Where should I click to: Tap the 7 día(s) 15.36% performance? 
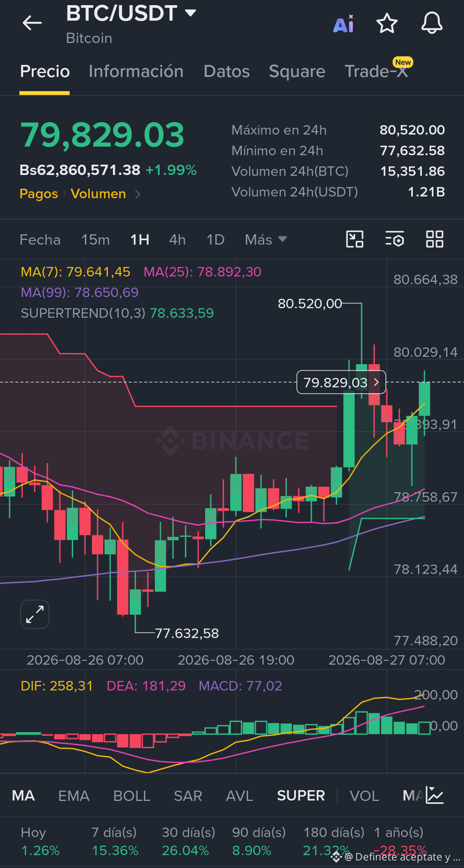pos(115,841)
